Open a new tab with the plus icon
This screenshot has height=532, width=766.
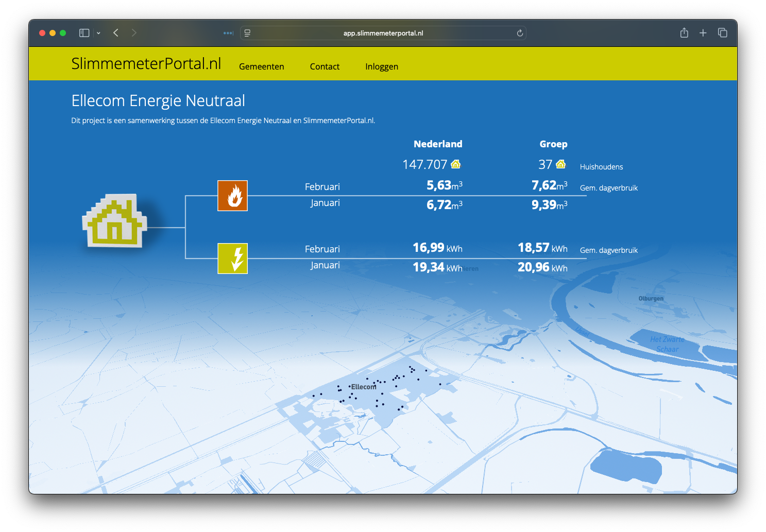pyautogui.click(x=703, y=32)
